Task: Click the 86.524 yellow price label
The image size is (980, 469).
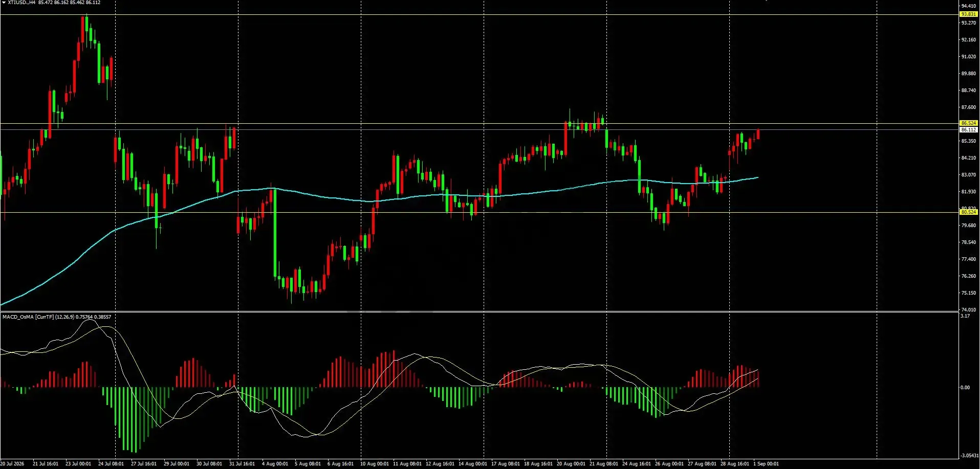Action: click(x=969, y=123)
